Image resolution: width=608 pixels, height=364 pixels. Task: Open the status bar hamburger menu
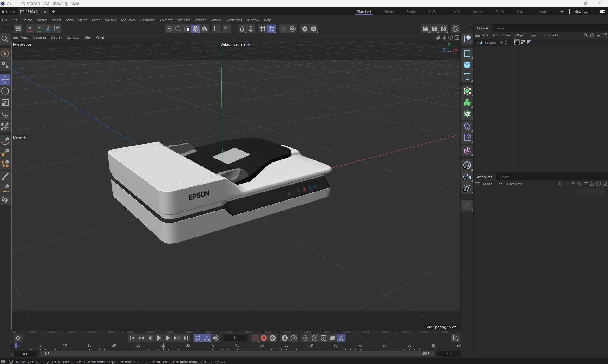(x=3, y=361)
